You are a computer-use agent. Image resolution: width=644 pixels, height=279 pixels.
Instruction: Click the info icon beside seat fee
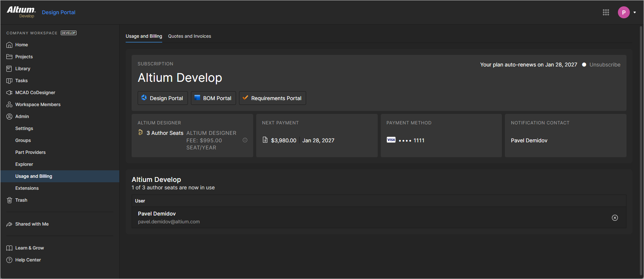pyautogui.click(x=245, y=140)
